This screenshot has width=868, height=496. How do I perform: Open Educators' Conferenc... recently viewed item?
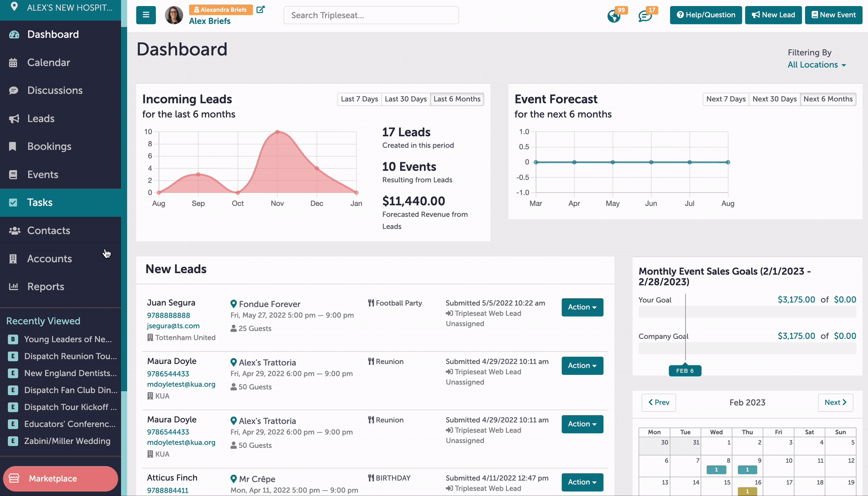[x=70, y=424]
